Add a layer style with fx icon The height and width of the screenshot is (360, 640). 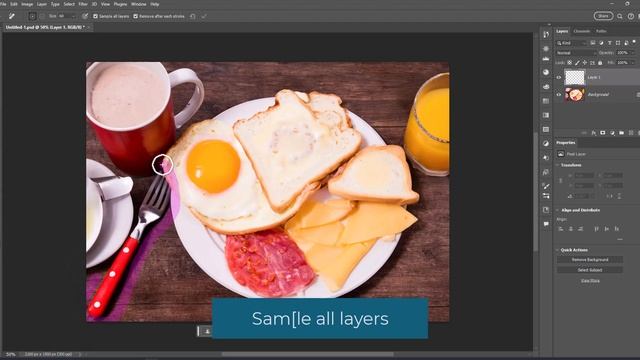(593, 133)
